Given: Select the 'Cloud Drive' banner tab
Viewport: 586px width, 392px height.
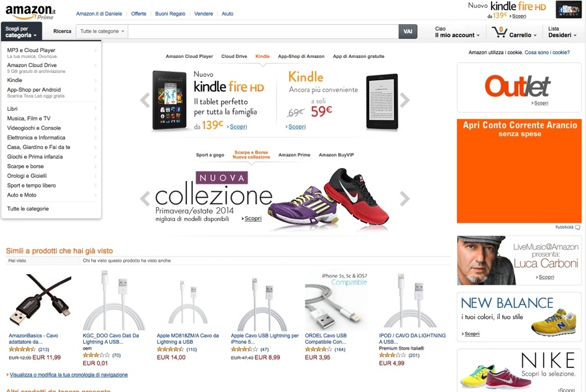Looking at the screenshot, I should click(x=234, y=57).
